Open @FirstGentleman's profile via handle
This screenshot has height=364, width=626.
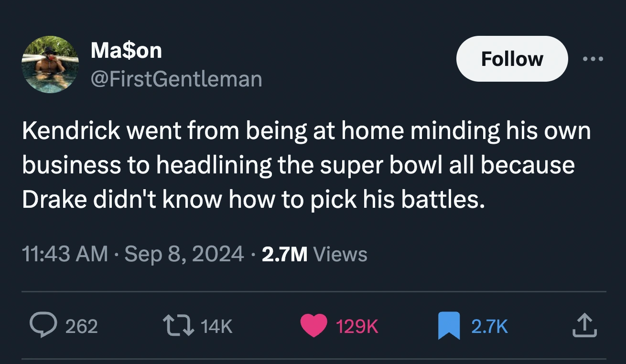[175, 79]
